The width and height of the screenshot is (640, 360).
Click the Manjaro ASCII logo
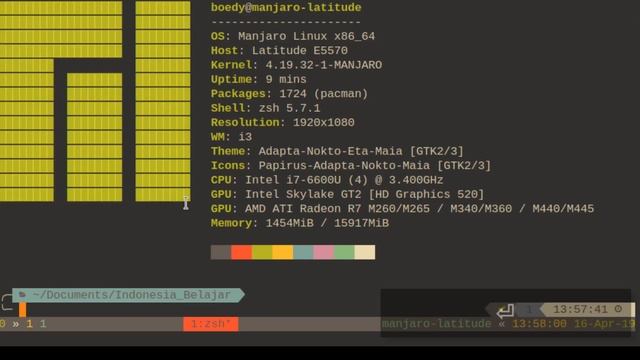coord(95,101)
